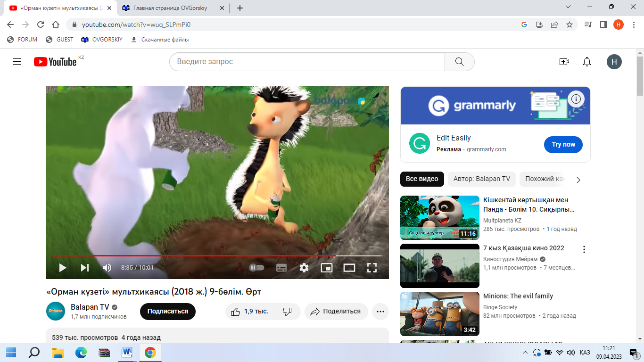Open the Minions video thumbnail

click(x=440, y=314)
